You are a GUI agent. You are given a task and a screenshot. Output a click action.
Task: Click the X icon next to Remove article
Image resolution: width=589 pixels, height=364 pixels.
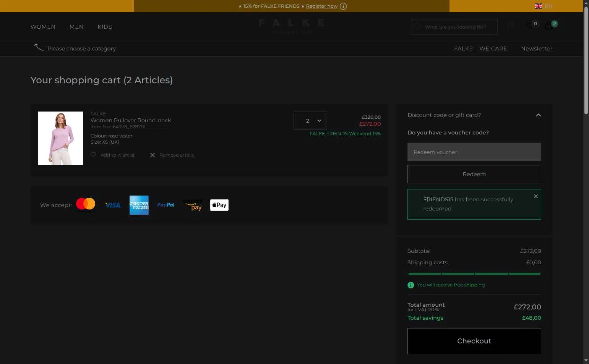click(x=153, y=155)
